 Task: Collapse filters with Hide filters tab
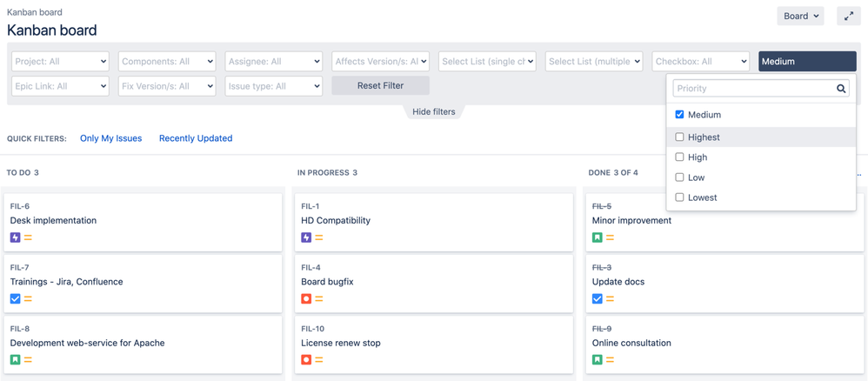(434, 112)
